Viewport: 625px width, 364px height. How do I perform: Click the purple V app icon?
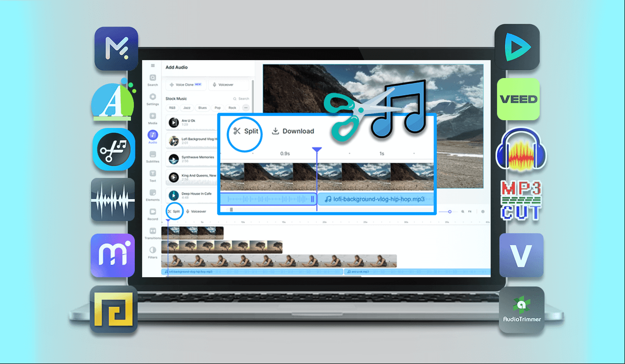tap(521, 256)
